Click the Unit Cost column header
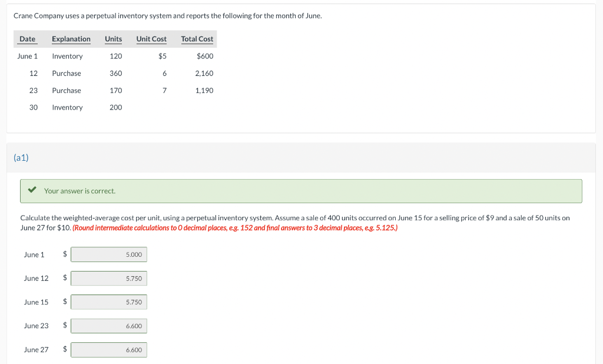 click(x=151, y=39)
